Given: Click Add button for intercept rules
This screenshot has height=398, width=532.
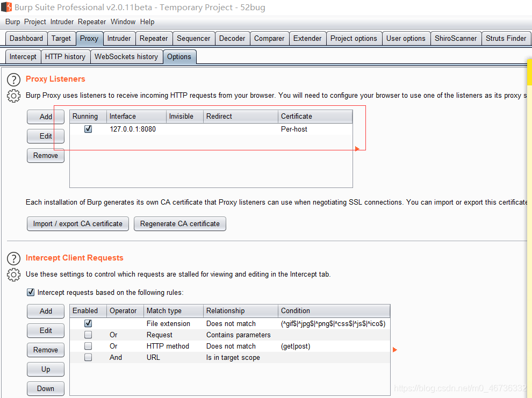Looking at the screenshot, I should (x=46, y=311).
